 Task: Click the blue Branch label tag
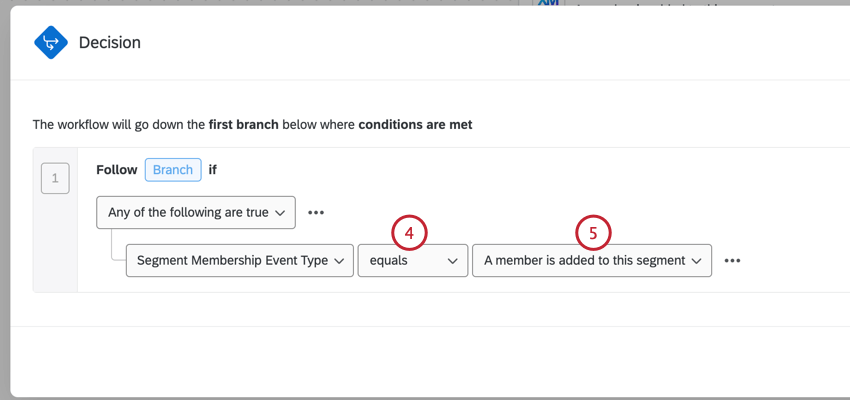(x=173, y=170)
